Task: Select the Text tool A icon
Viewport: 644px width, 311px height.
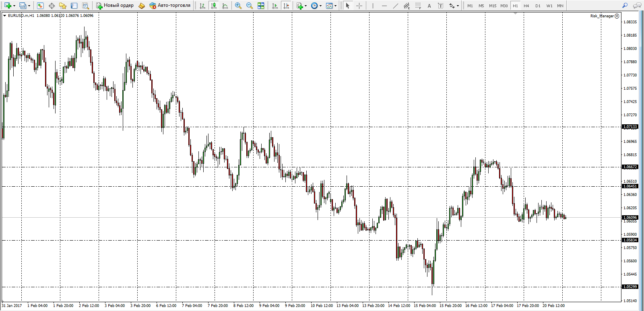Action: tap(429, 6)
